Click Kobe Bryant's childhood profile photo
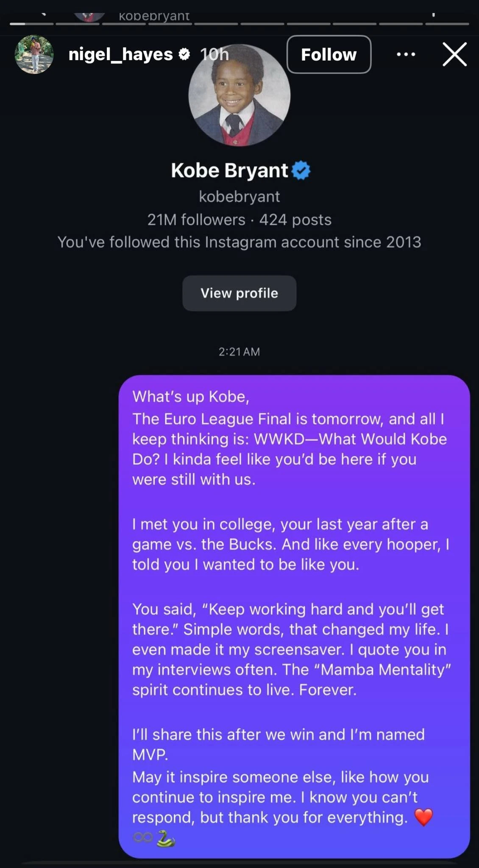Image resolution: width=479 pixels, height=868 pixels. tap(239, 95)
